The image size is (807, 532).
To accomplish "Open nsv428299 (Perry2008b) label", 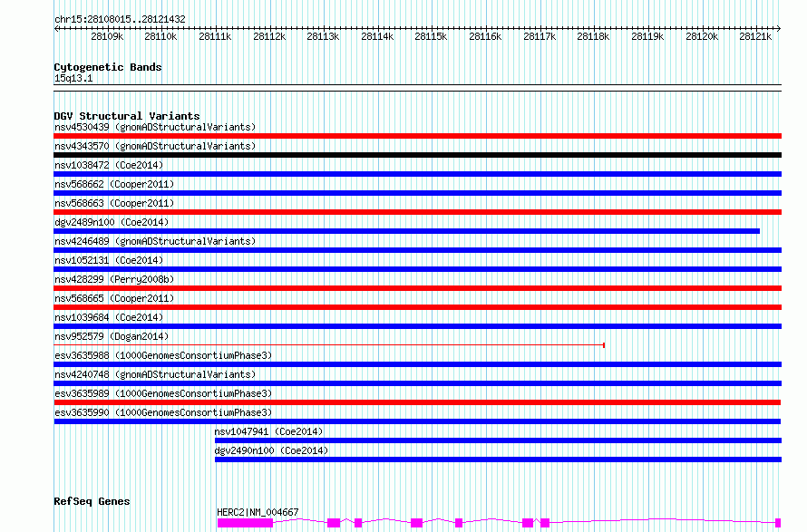I will pyautogui.click(x=114, y=279).
